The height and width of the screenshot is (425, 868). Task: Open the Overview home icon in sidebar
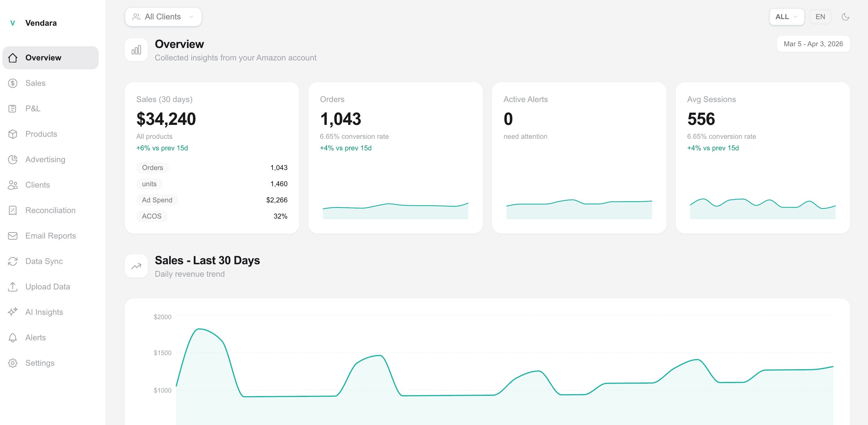point(13,58)
